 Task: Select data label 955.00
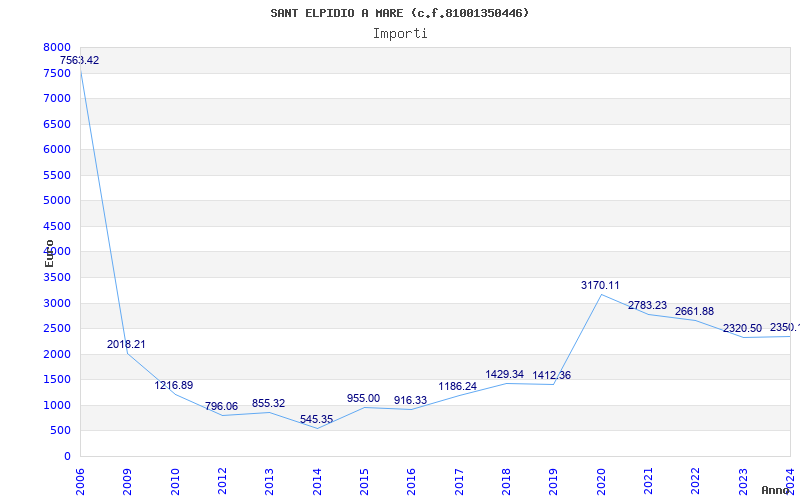(363, 398)
